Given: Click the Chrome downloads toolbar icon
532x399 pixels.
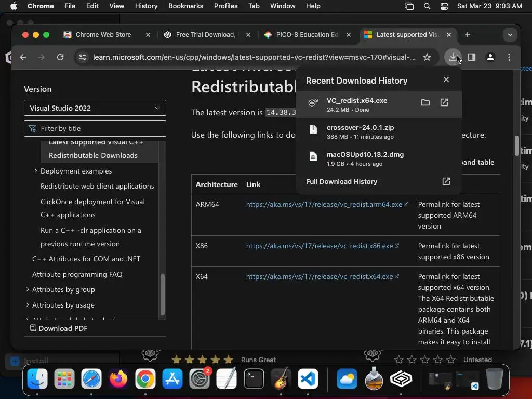Looking at the screenshot, I should pos(453,57).
